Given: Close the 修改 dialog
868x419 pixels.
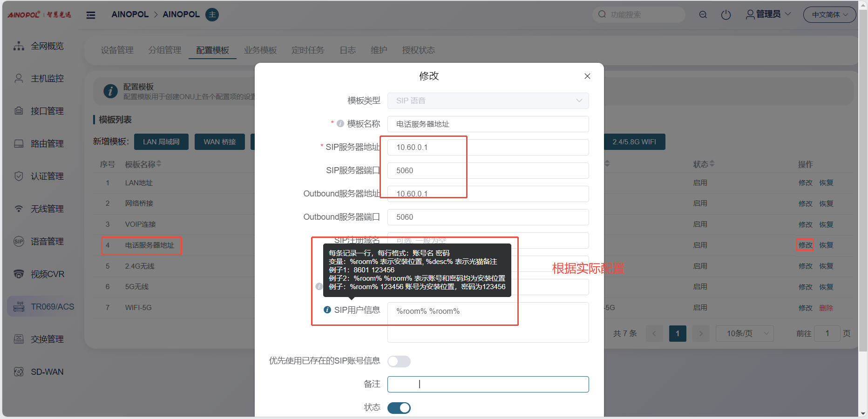Looking at the screenshot, I should (x=587, y=76).
